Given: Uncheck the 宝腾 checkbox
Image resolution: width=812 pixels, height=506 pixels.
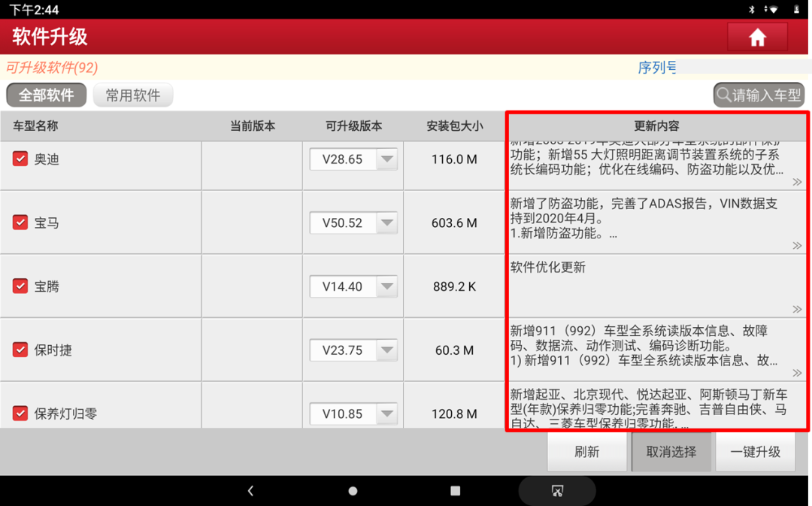Looking at the screenshot, I should point(20,286).
